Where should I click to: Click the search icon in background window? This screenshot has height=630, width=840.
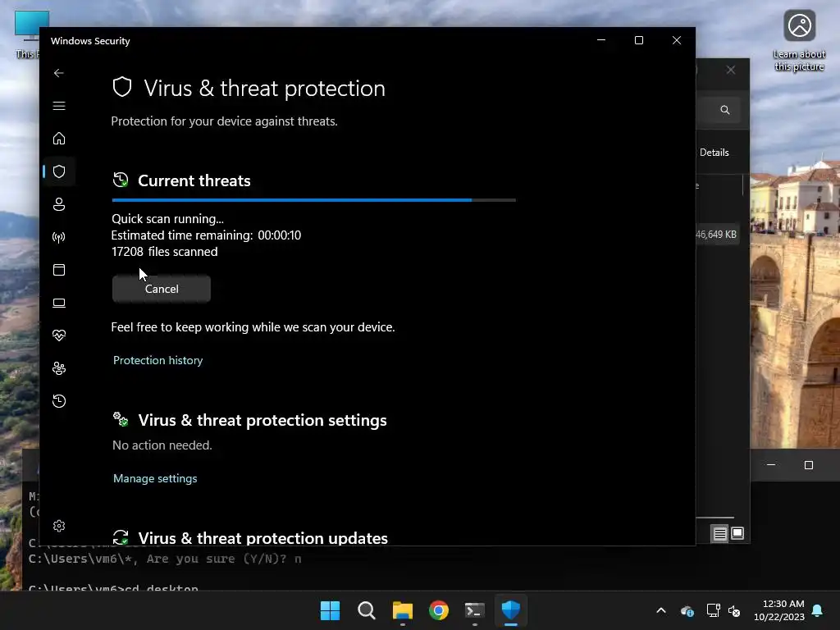pyautogui.click(x=725, y=110)
